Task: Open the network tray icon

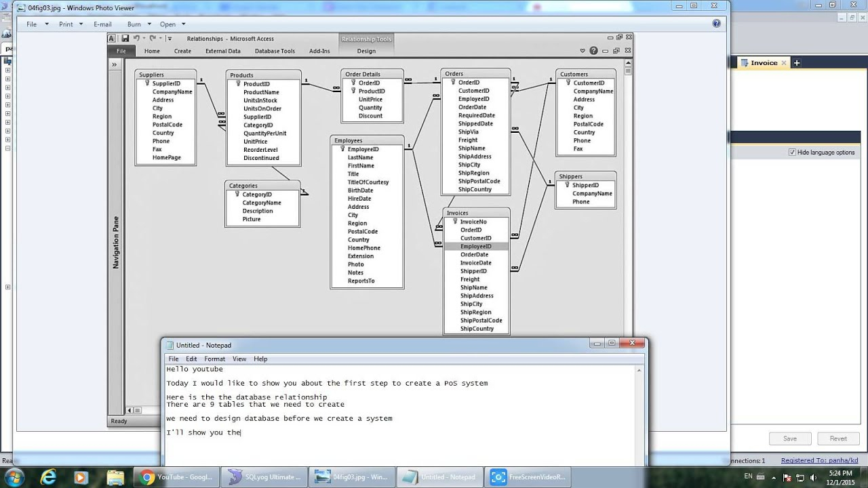Action: [800, 477]
